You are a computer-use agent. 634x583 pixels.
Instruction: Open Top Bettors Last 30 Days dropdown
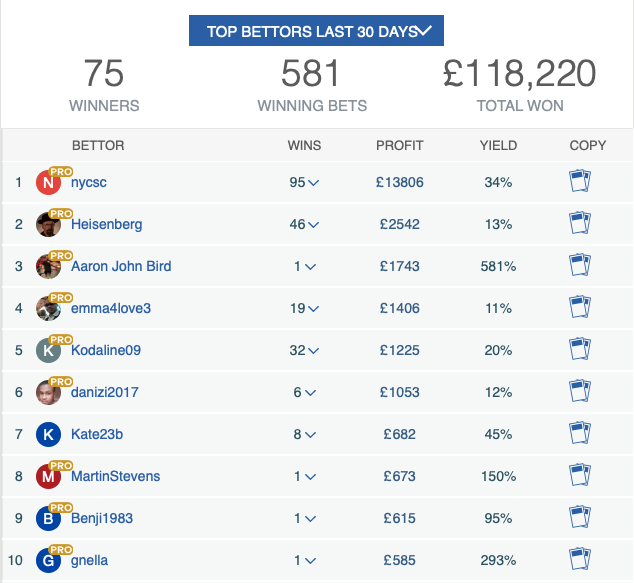pos(316,31)
